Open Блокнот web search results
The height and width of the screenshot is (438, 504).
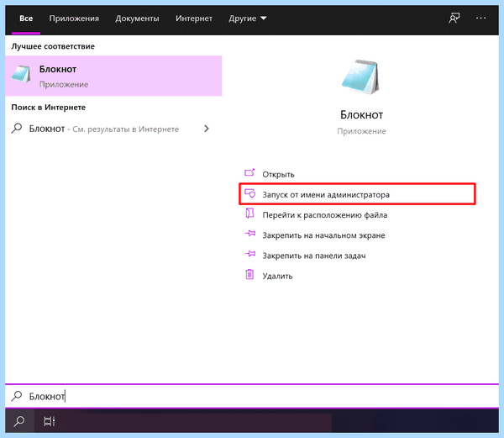[111, 129]
